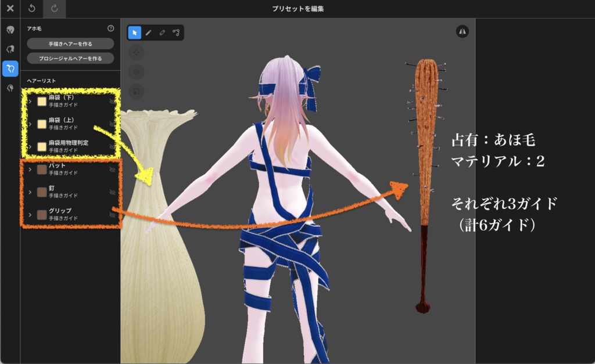Select the pen drawing tool

pos(149,33)
